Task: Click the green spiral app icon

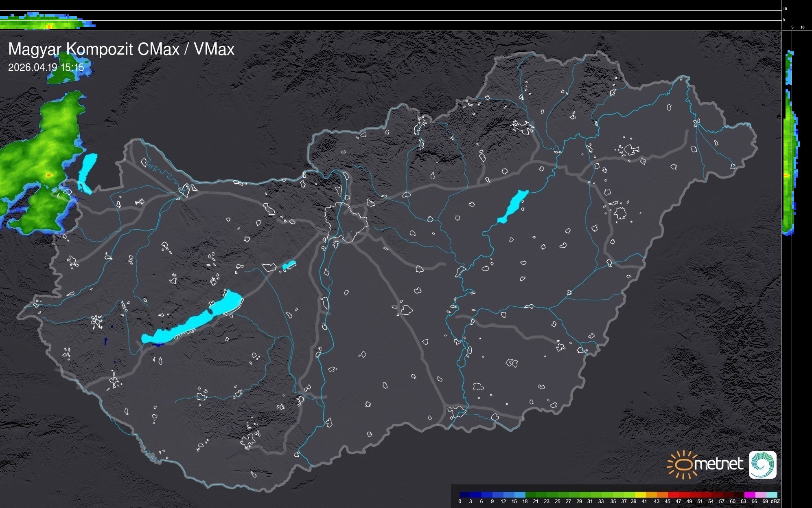Action: 762,464
